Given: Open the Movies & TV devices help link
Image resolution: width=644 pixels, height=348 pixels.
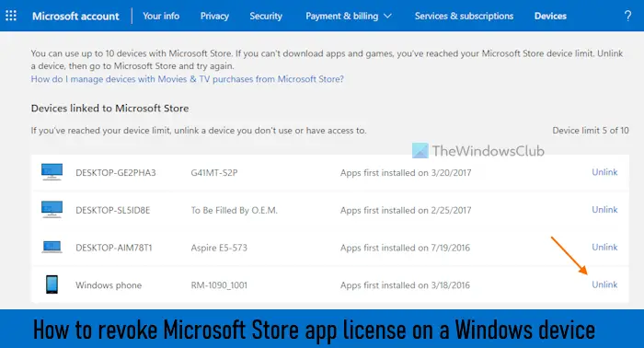Looking at the screenshot, I should click(x=188, y=79).
